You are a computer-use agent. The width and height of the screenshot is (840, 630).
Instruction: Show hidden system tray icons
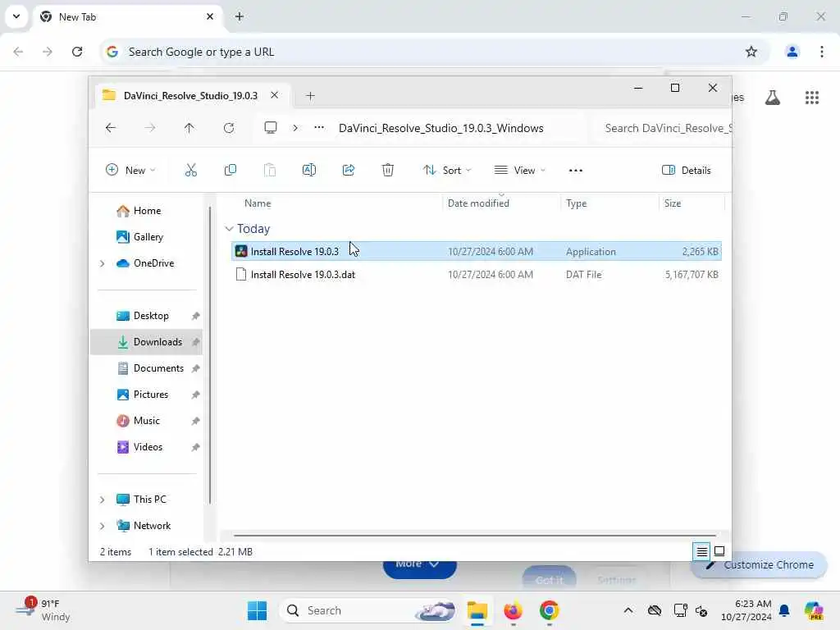coord(628,610)
